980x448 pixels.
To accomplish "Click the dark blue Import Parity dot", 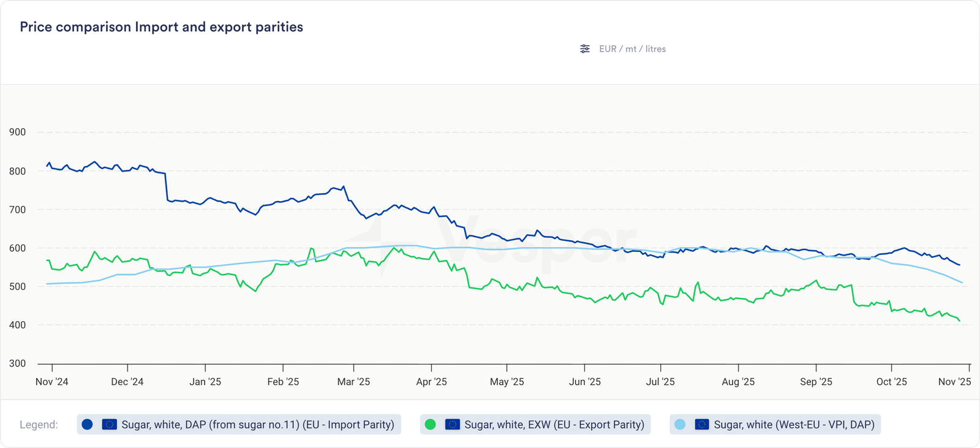I will pos(87,424).
